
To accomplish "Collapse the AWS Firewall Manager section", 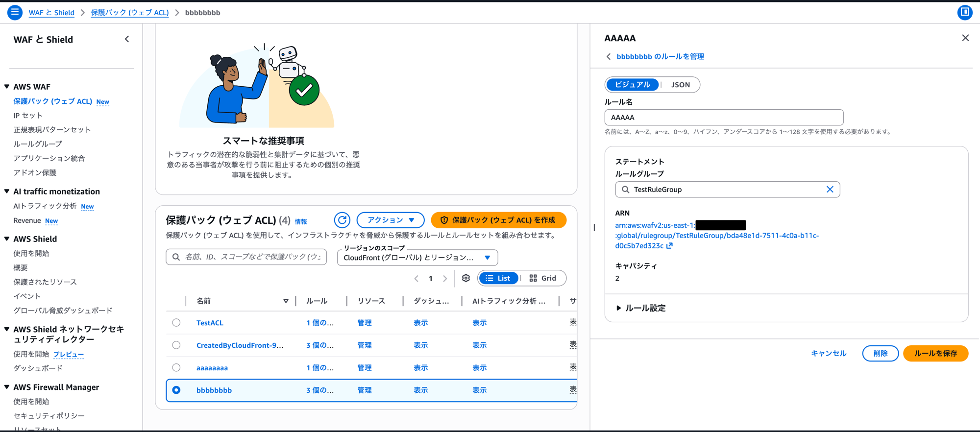I will pos(7,387).
